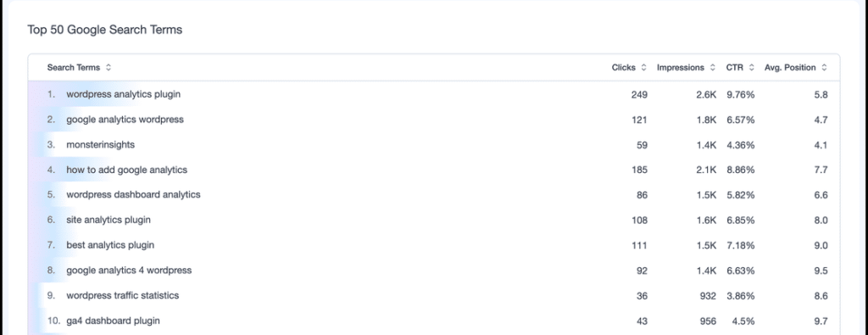Select 'wordpress dashboard analytics' term
Image resolution: width=868 pixels, height=335 pixels.
[133, 195]
